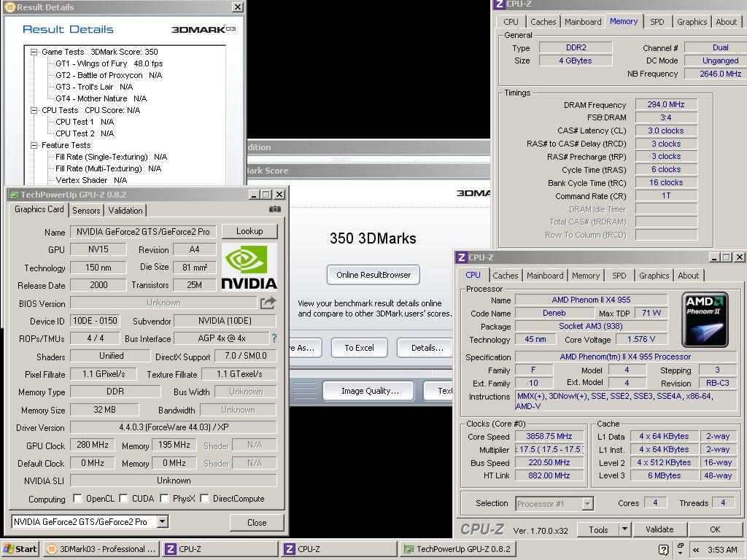Open the Graphics tab in upper CPU-Z
This screenshot has width=747, height=560.
(692, 21)
